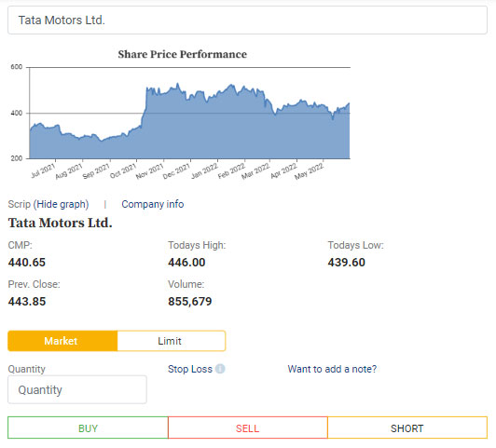The width and height of the screenshot is (496, 448).
Task: Click the Stop Loss info icon
Action: tap(220, 369)
